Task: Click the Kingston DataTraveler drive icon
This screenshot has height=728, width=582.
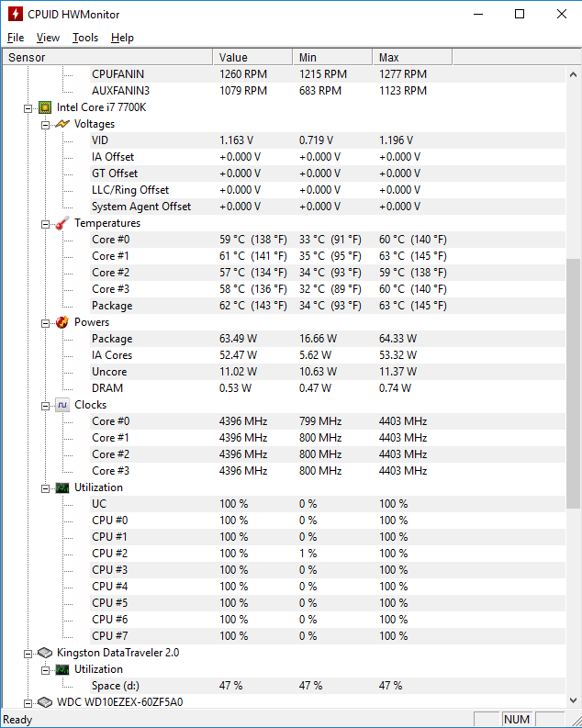Action: 44,653
